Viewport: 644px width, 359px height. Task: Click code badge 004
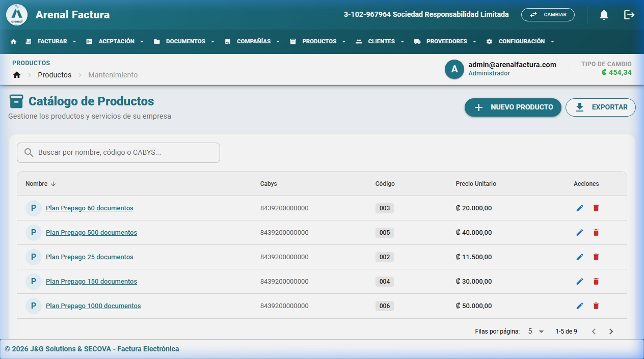coord(385,282)
